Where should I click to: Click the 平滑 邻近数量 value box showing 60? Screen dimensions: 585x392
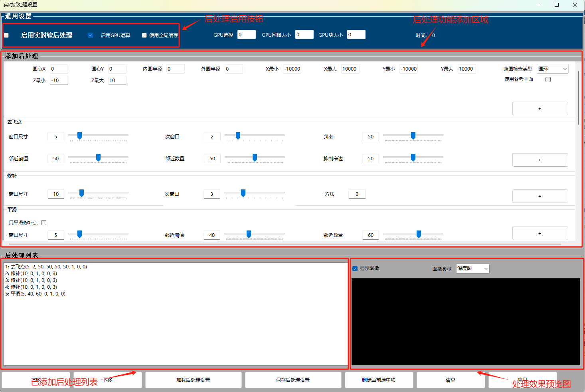click(371, 235)
